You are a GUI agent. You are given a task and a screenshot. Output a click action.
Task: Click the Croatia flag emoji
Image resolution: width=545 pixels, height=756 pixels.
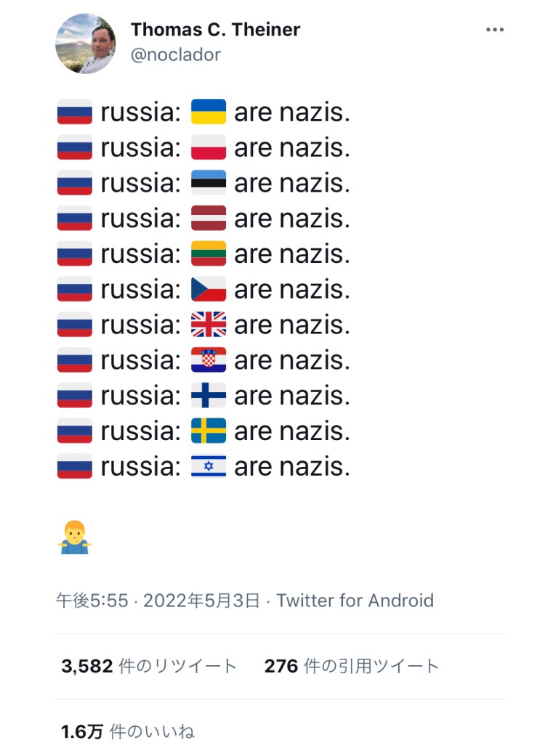tap(209, 360)
